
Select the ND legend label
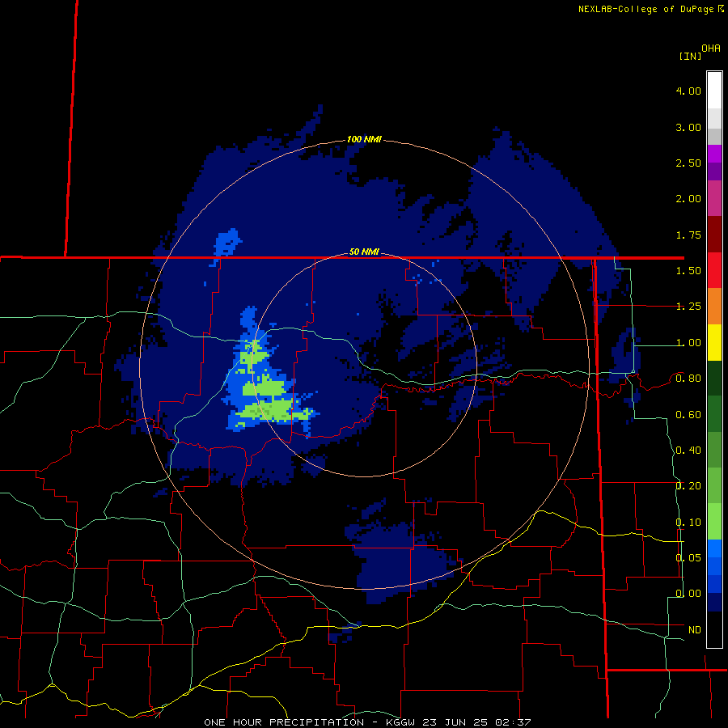click(x=695, y=630)
